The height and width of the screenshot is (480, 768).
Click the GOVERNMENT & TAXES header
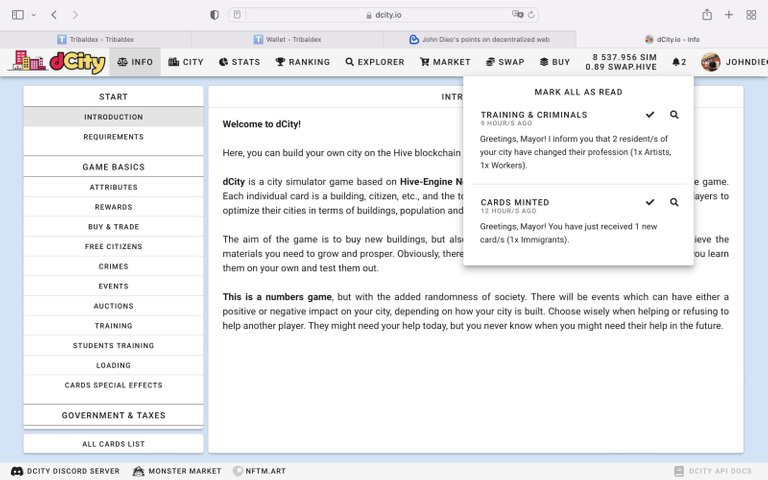(114, 415)
